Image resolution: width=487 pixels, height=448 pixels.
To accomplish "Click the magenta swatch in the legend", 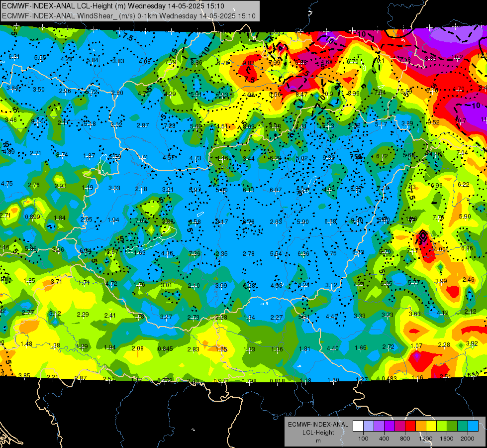I will (400, 426).
